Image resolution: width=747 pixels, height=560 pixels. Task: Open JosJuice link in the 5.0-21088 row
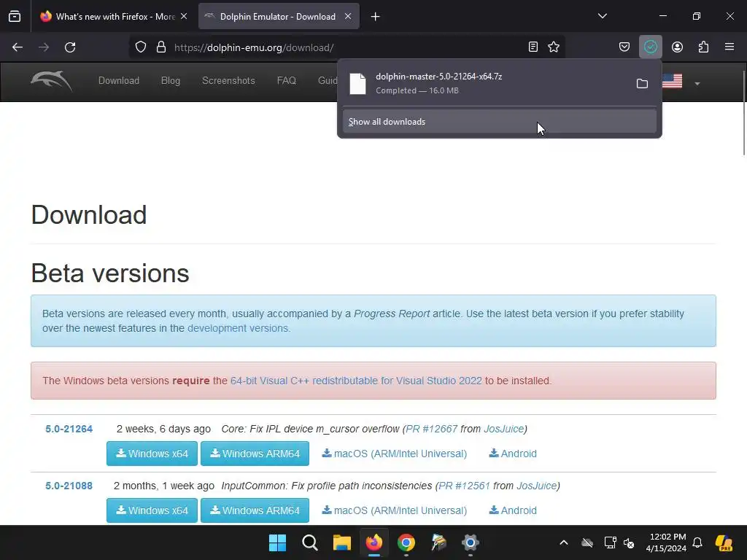(x=536, y=486)
